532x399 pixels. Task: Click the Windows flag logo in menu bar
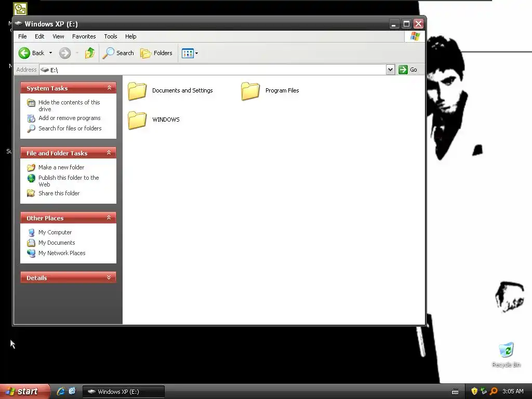coord(415,36)
